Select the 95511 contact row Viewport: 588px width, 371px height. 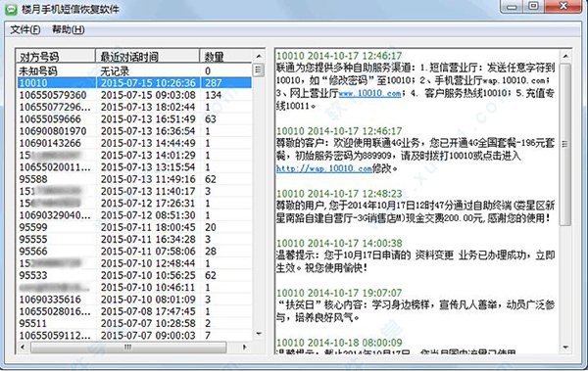134,323
